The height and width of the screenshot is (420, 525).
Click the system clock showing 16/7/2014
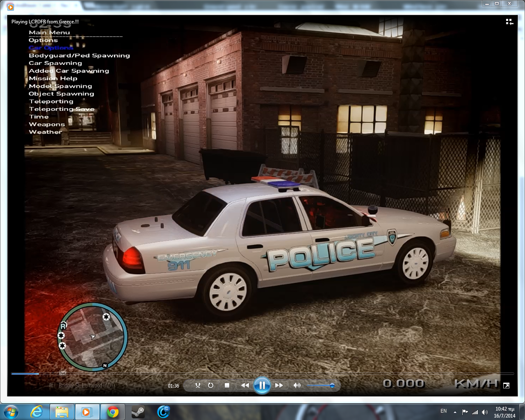[504, 412]
